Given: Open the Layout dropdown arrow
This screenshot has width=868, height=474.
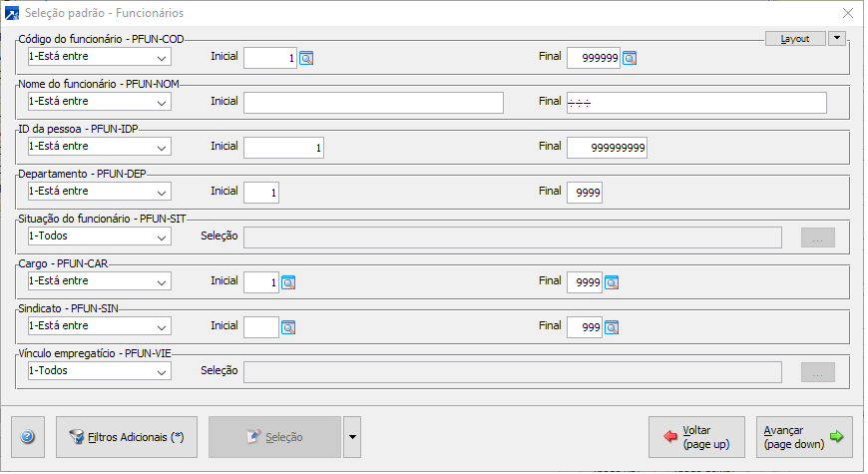Looking at the screenshot, I should tap(837, 38).
